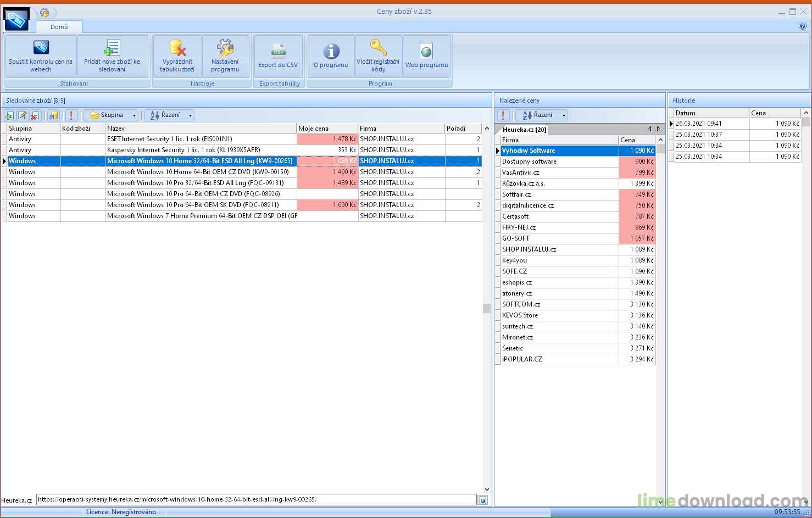Open 'O programu' info dialog

[331, 57]
